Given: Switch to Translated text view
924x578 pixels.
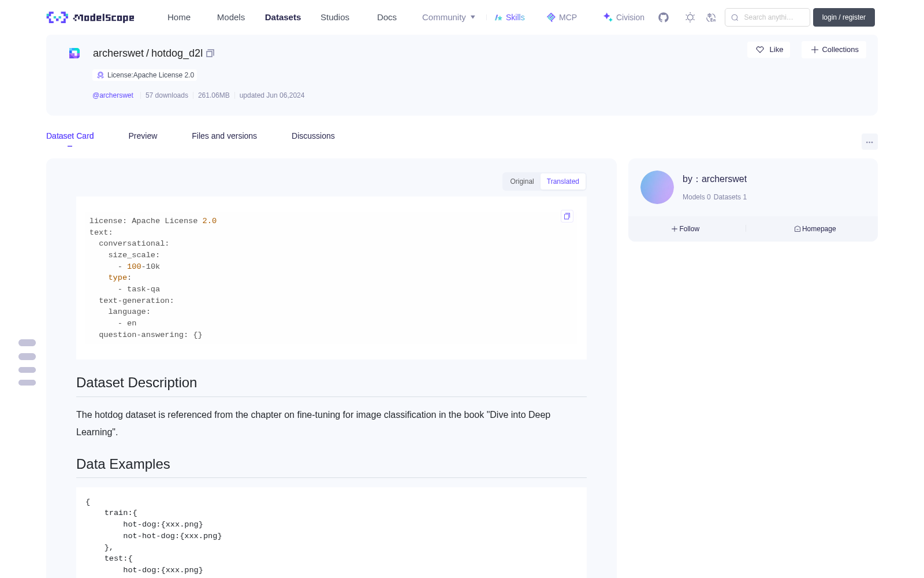Looking at the screenshot, I should [563, 181].
